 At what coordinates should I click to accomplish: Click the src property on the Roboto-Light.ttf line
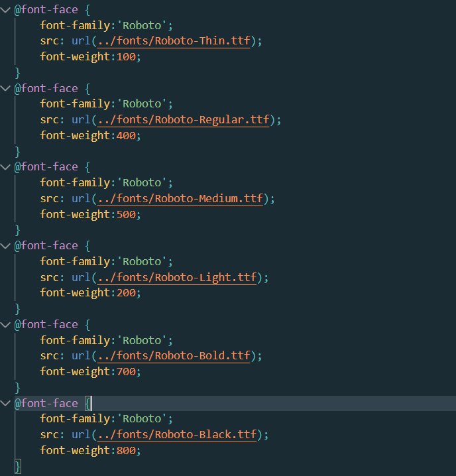(x=50, y=278)
